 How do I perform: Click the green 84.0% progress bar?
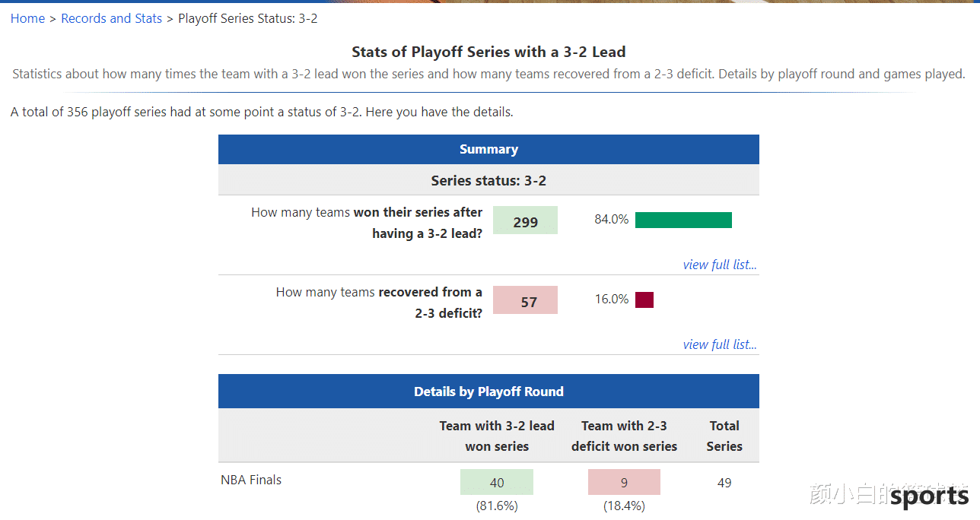pos(682,220)
